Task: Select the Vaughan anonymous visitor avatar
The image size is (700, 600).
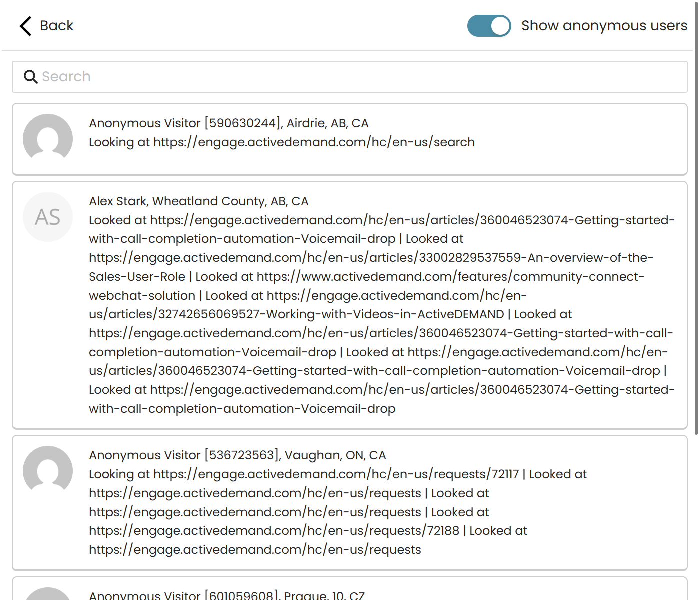Action: click(48, 470)
